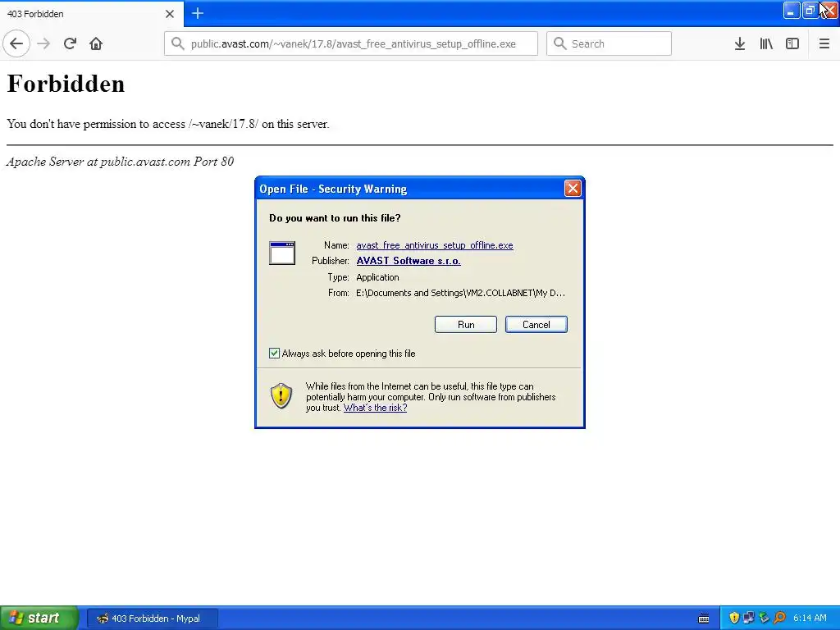Open the browser home page
840x630 pixels.
[x=96, y=43]
